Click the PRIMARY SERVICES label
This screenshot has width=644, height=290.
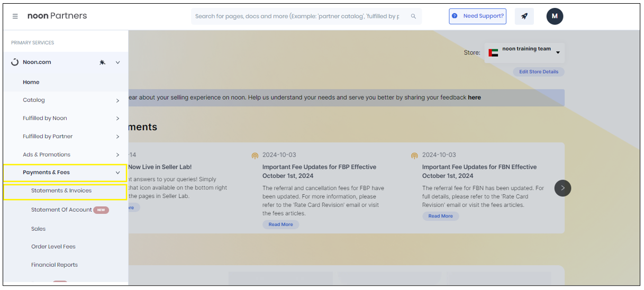[x=32, y=43]
